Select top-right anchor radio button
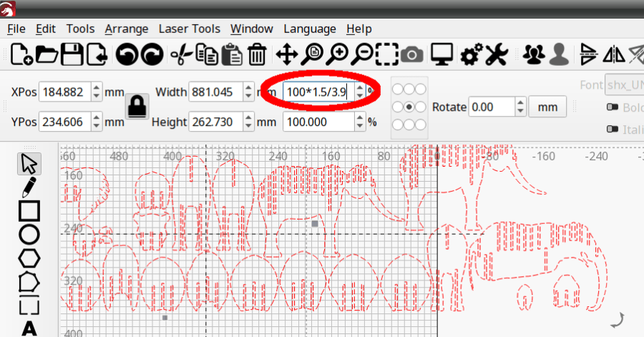 coord(420,89)
